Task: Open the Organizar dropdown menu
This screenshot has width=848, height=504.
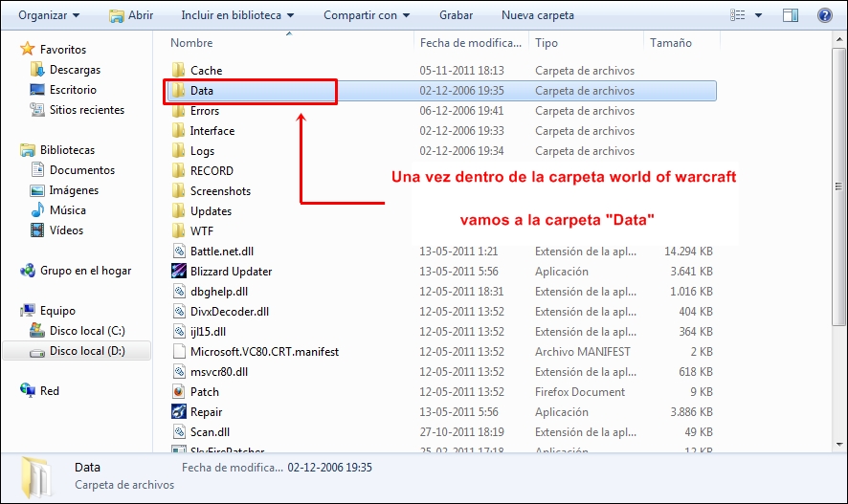Action: click(x=49, y=15)
